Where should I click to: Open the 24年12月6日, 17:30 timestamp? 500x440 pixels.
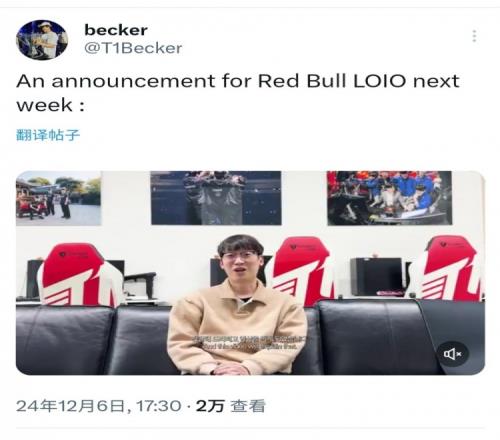coord(99,406)
